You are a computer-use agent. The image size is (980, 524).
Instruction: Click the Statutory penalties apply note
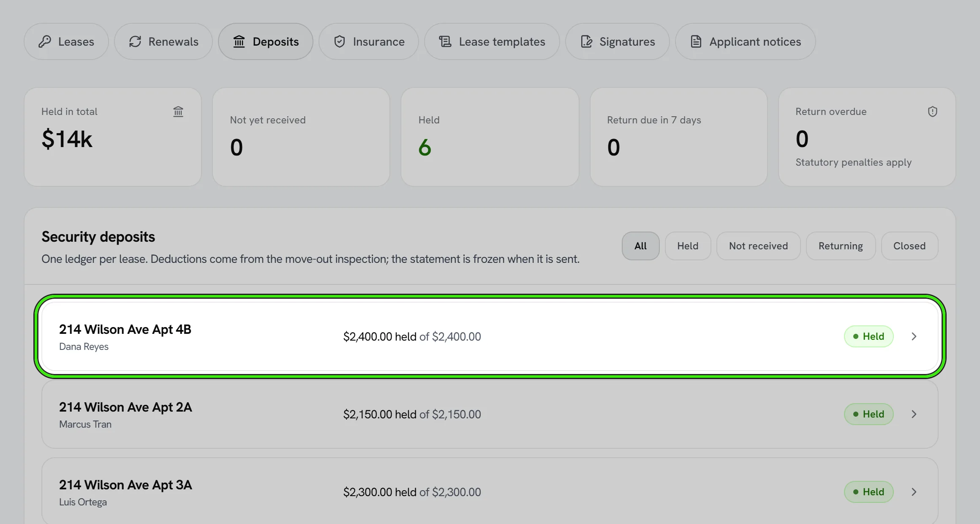point(853,162)
